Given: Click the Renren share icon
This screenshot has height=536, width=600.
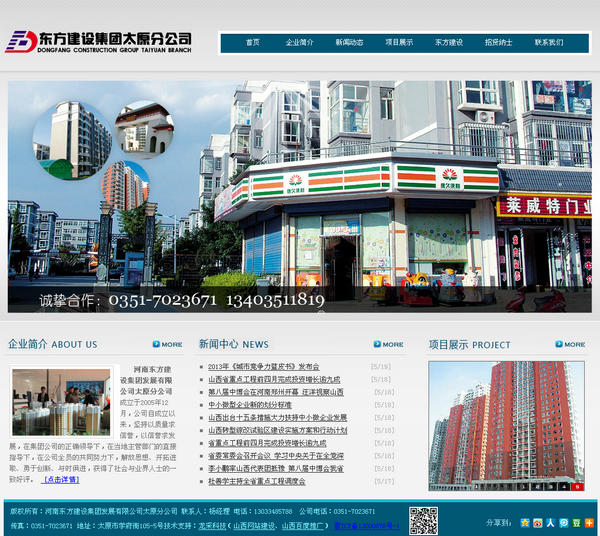Looking at the screenshot, I should 551,522.
